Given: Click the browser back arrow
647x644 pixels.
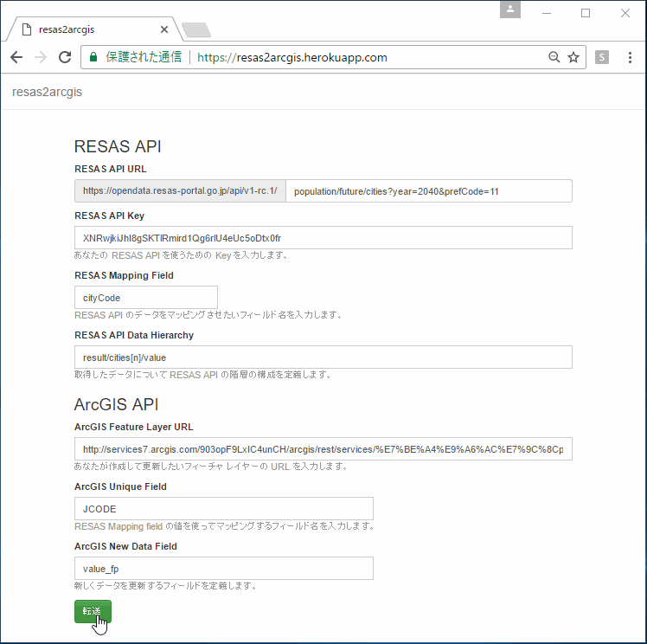Looking at the screenshot, I should tap(16, 57).
